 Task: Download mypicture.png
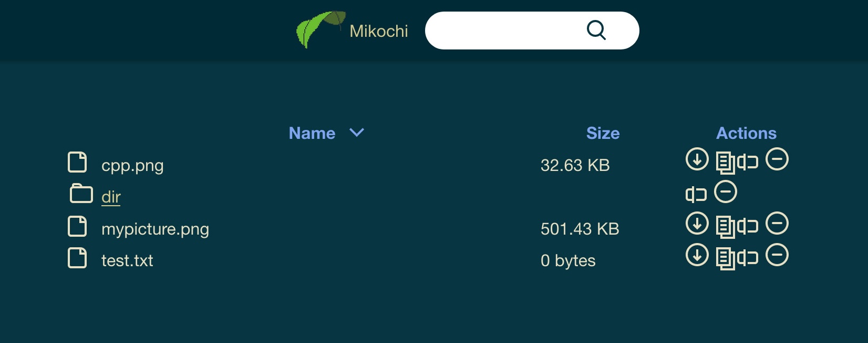(697, 224)
